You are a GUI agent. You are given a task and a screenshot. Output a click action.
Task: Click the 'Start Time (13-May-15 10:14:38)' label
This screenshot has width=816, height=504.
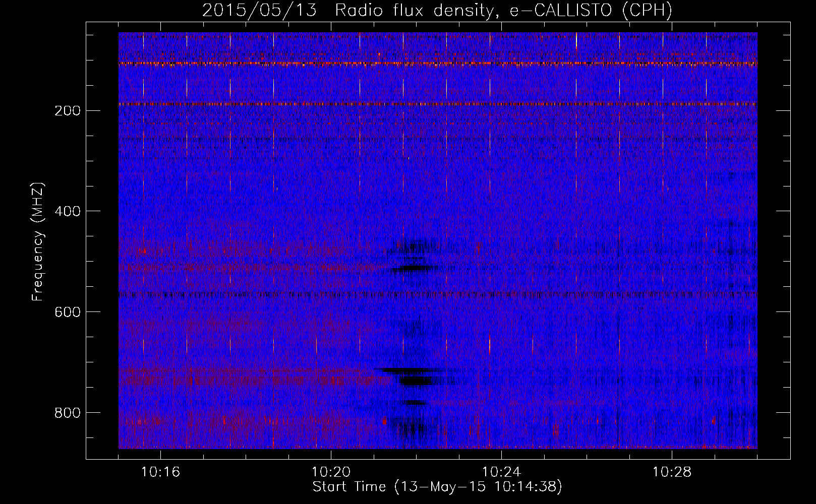(x=437, y=487)
